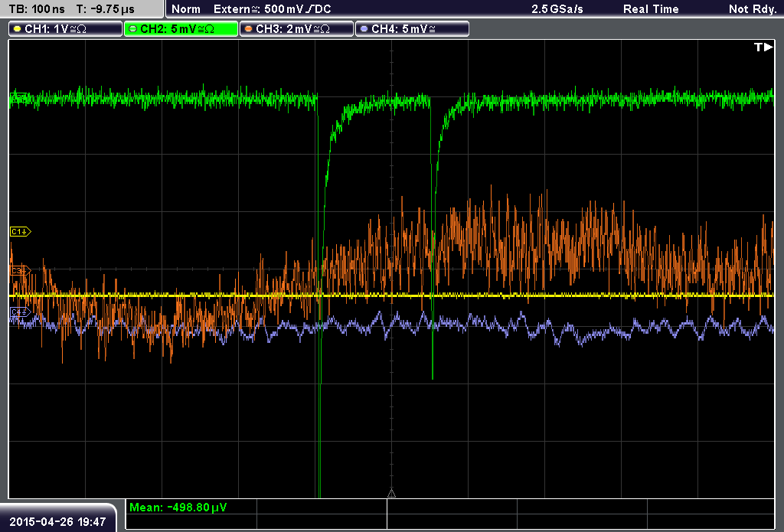
Task: Click the yellow dot on CH1 tab
Action: point(18,29)
